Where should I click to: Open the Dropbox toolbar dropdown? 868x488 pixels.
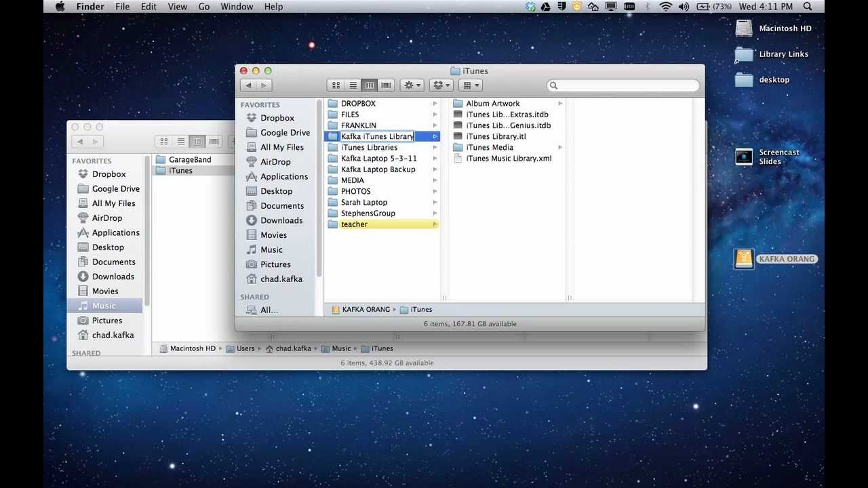(441, 85)
